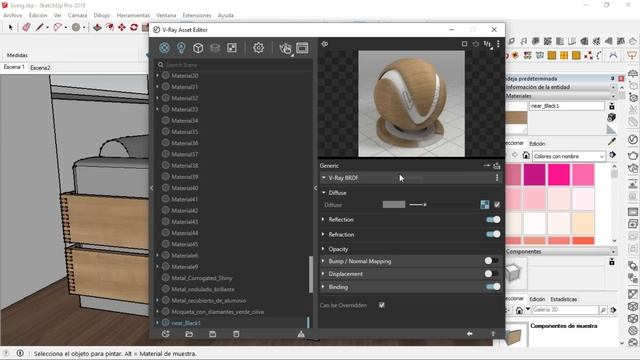
Task: Toggle the Refraction switch off
Action: pos(493,234)
